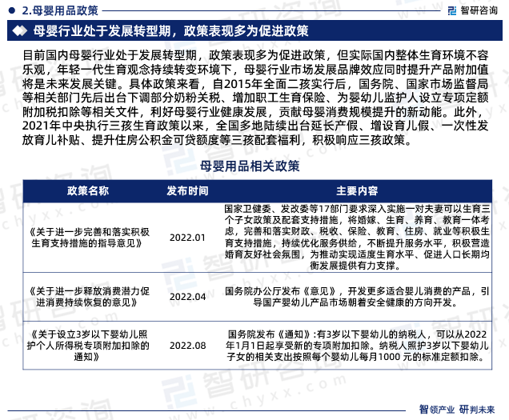The image size is (509, 420).
Task: Click the date cell 2022.08
Action: (187, 346)
